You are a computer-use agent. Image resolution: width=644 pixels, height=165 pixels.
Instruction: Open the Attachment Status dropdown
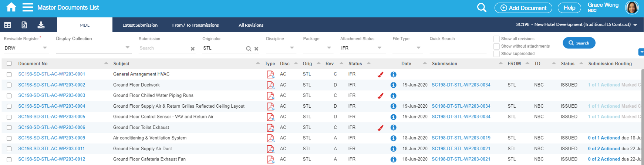(x=379, y=48)
